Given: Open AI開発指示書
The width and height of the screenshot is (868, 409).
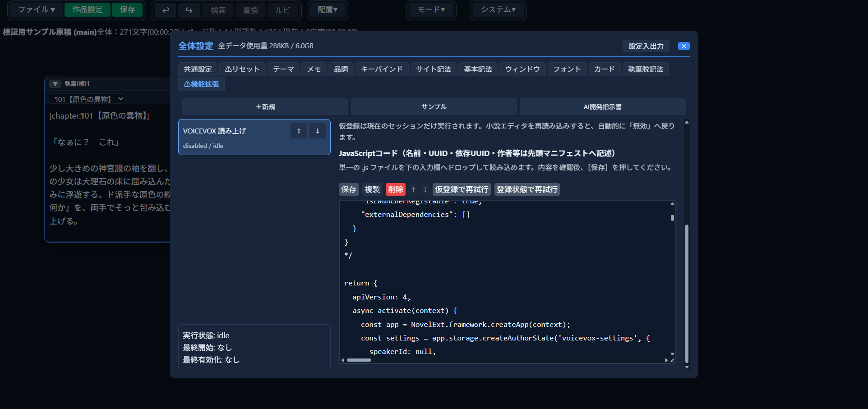Looking at the screenshot, I should tap(603, 107).
